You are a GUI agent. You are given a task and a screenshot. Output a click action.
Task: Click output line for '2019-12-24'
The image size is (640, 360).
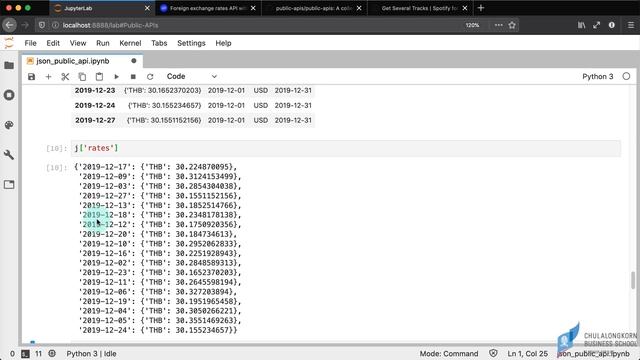click(x=158, y=330)
